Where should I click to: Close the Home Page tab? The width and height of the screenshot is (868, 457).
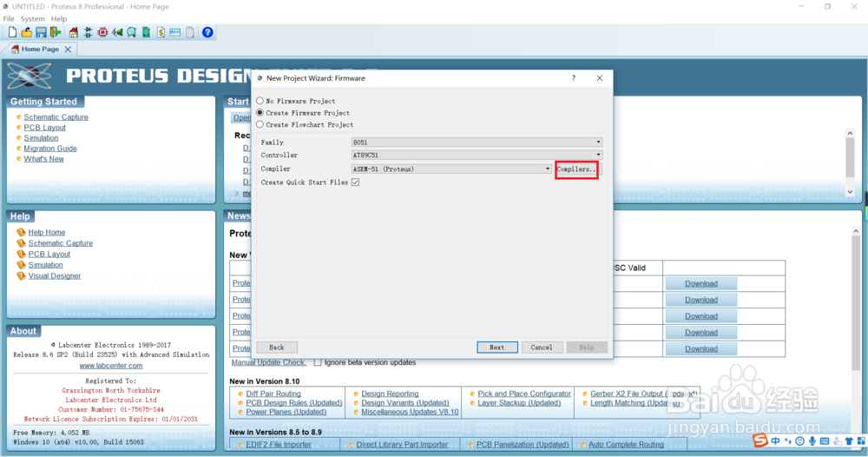(x=68, y=50)
